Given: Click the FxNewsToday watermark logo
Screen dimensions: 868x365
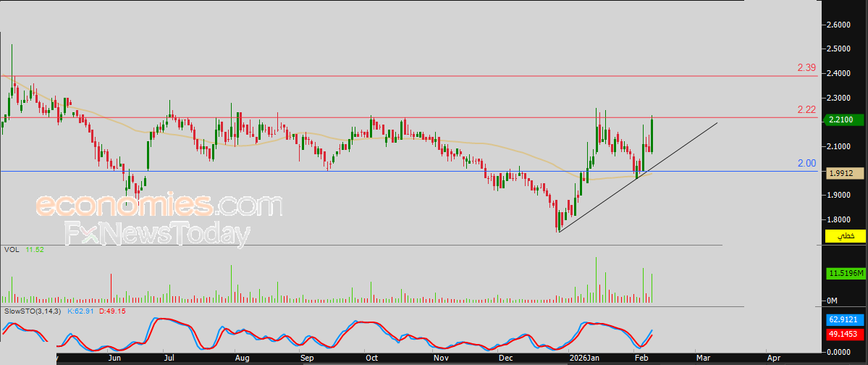Looking at the screenshot, I should pos(158,235).
